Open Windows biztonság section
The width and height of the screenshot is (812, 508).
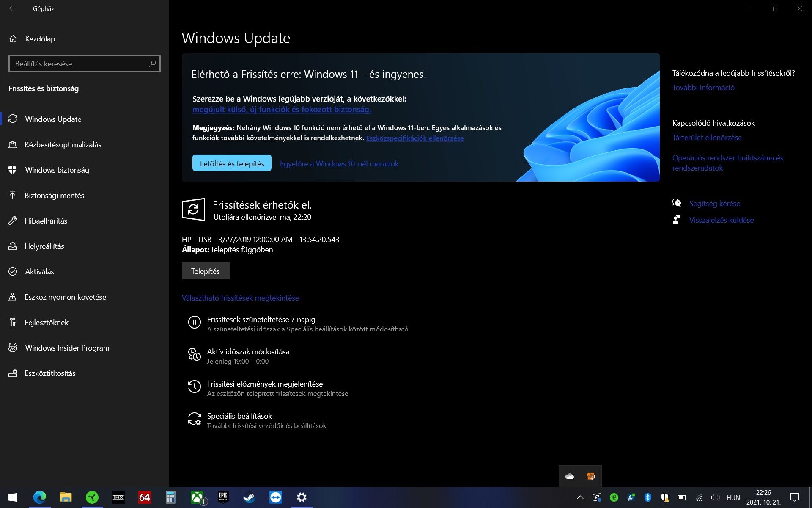[57, 170]
